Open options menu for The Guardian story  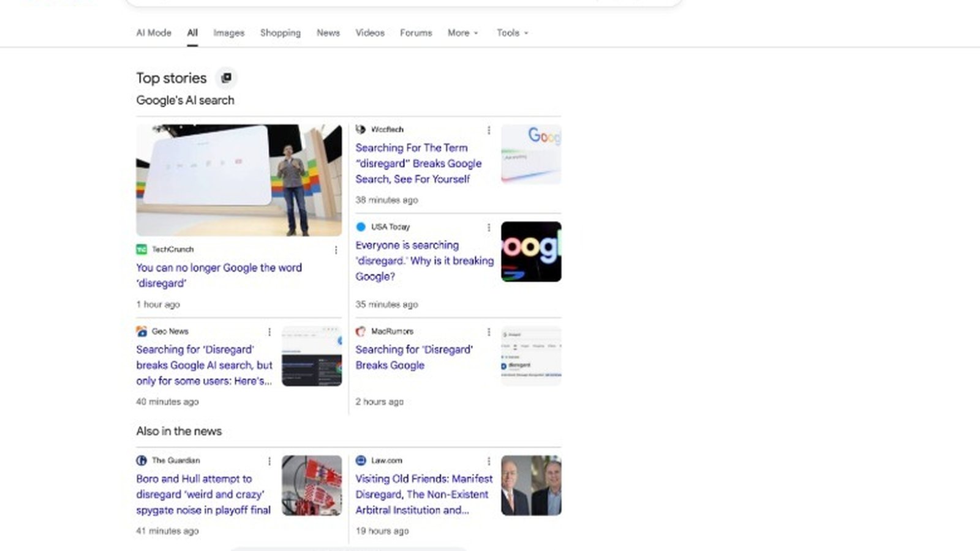pyautogui.click(x=269, y=461)
